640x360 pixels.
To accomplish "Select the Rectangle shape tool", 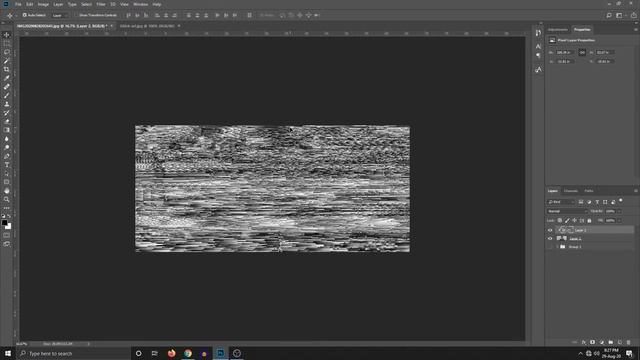I will pos(7,182).
